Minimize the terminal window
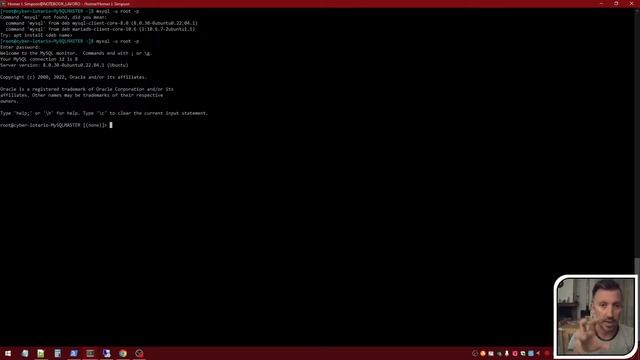Viewport: 640px width, 360px height. pyautogui.click(x=601, y=3)
